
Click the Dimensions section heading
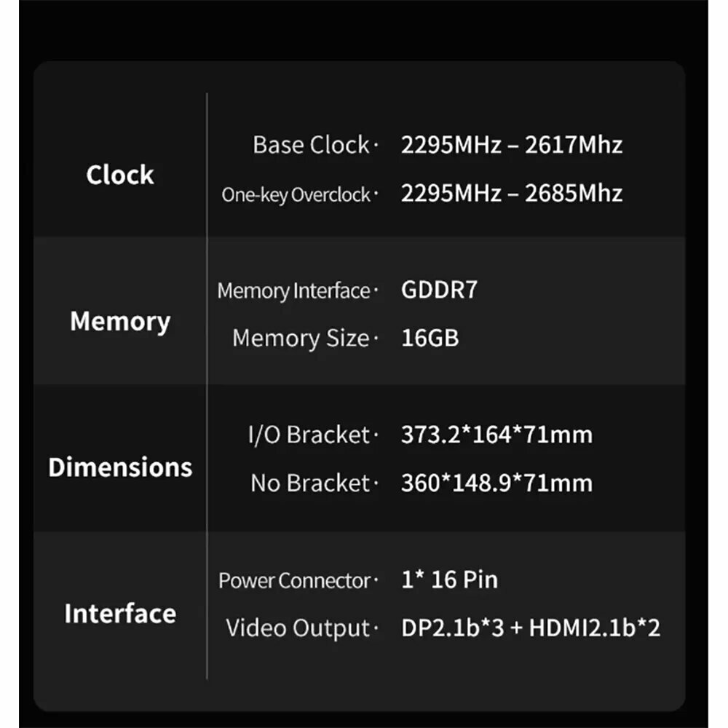tap(120, 467)
